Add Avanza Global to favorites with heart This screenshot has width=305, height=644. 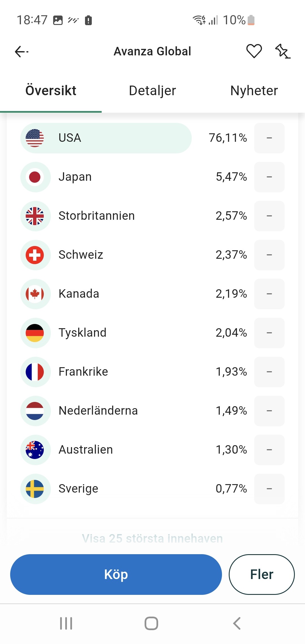tap(254, 51)
